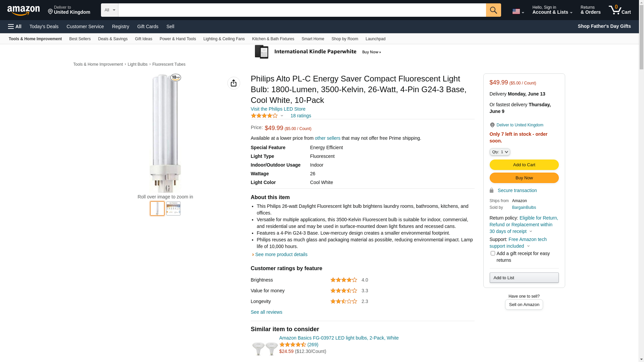Viewport: 644px width, 362px height.
Task: Go to Lighting & Ceiling Fans tab
Action: click(224, 39)
